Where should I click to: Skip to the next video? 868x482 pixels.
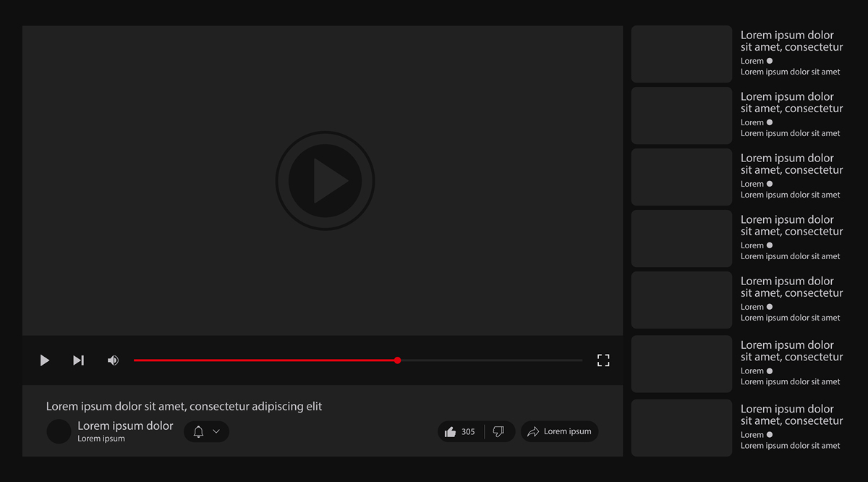(x=78, y=360)
